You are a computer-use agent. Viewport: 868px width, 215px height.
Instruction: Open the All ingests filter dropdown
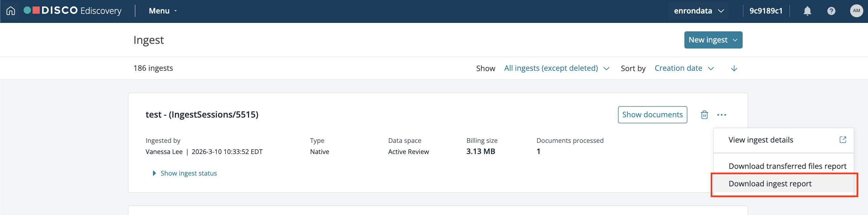[557, 68]
